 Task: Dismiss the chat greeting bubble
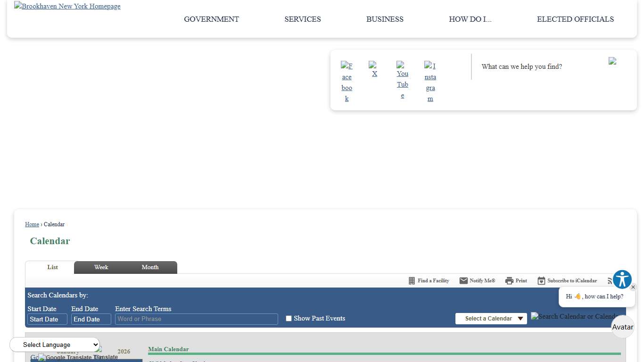click(x=633, y=287)
